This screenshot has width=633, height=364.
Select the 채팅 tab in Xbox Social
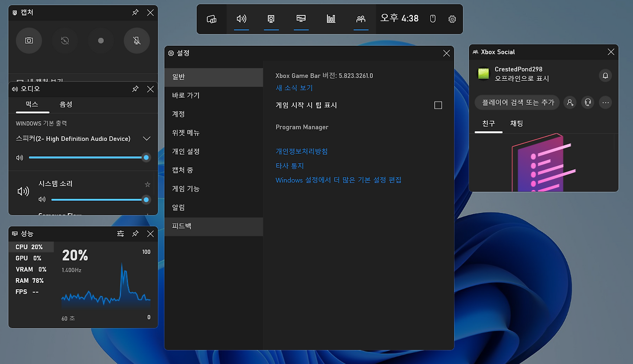point(516,124)
